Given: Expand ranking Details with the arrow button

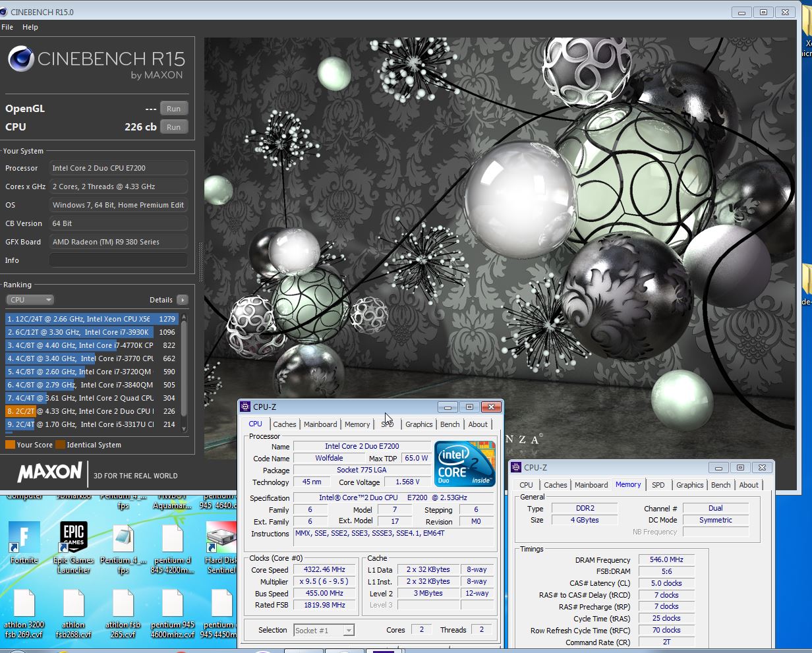Looking at the screenshot, I should [x=183, y=300].
